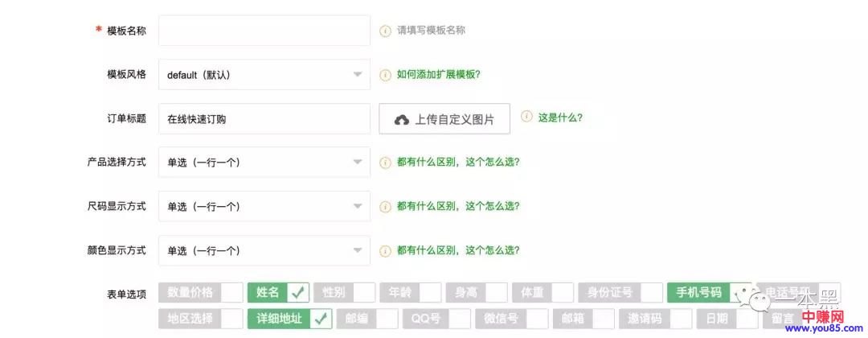Uncheck the 详细地址 form option
This screenshot has width=868, height=338.
tap(321, 319)
